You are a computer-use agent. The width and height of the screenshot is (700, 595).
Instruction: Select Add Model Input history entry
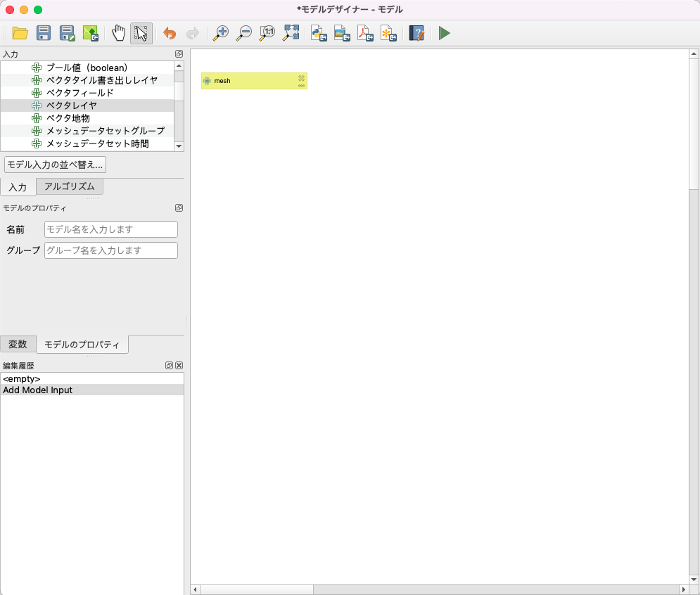point(92,390)
